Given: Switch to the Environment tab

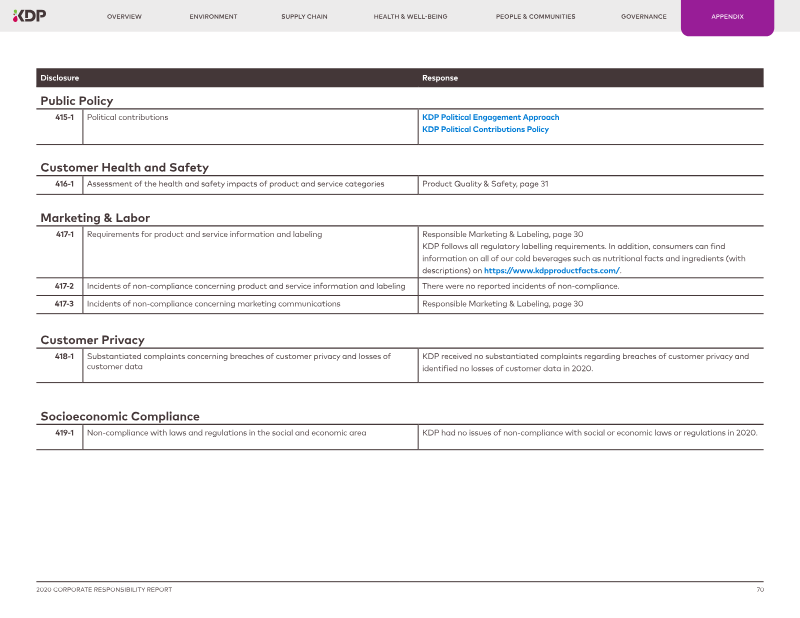Looking at the screenshot, I should coord(213,17).
